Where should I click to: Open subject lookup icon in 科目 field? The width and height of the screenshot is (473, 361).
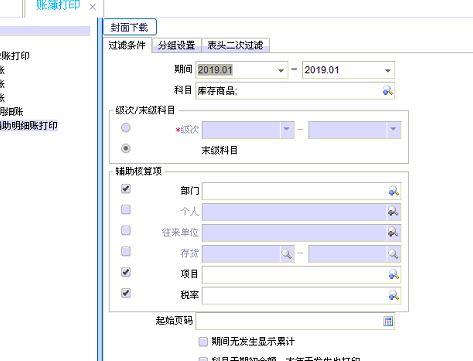[x=387, y=90]
